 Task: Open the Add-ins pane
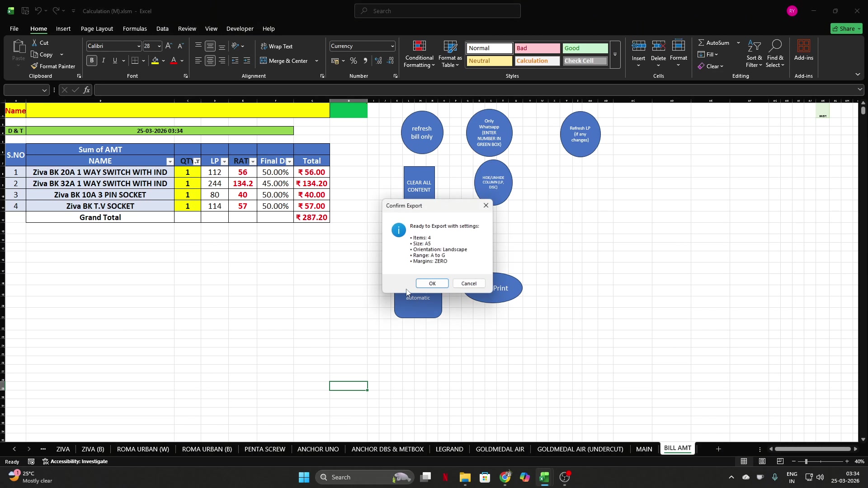pyautogui.click(x=803, y=51)
